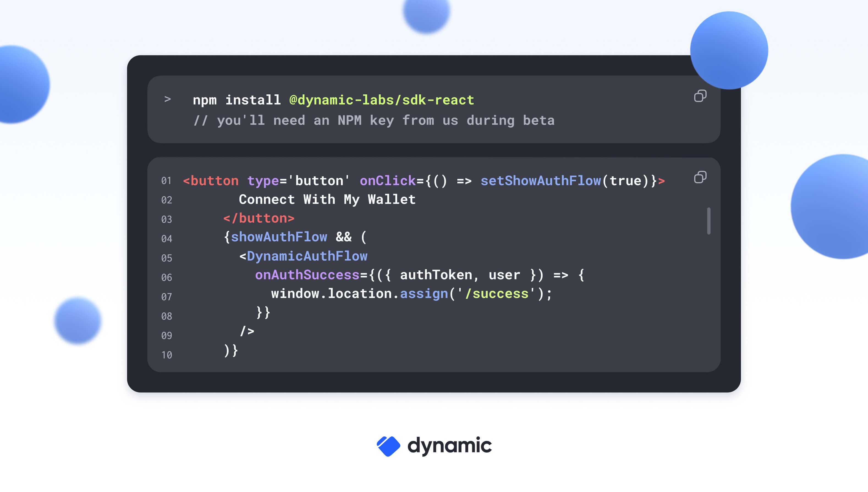Click setShowAuthFlow in line one

click(540, 181)
